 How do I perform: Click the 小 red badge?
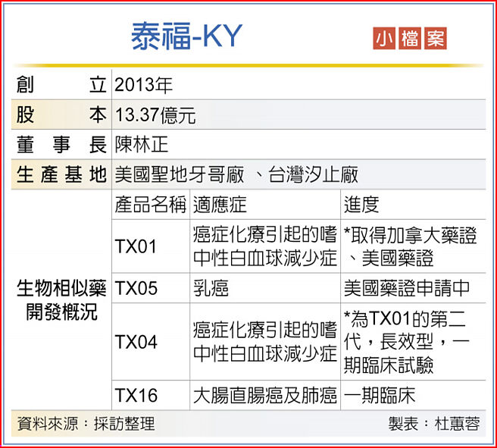click(x=384, y=39)
